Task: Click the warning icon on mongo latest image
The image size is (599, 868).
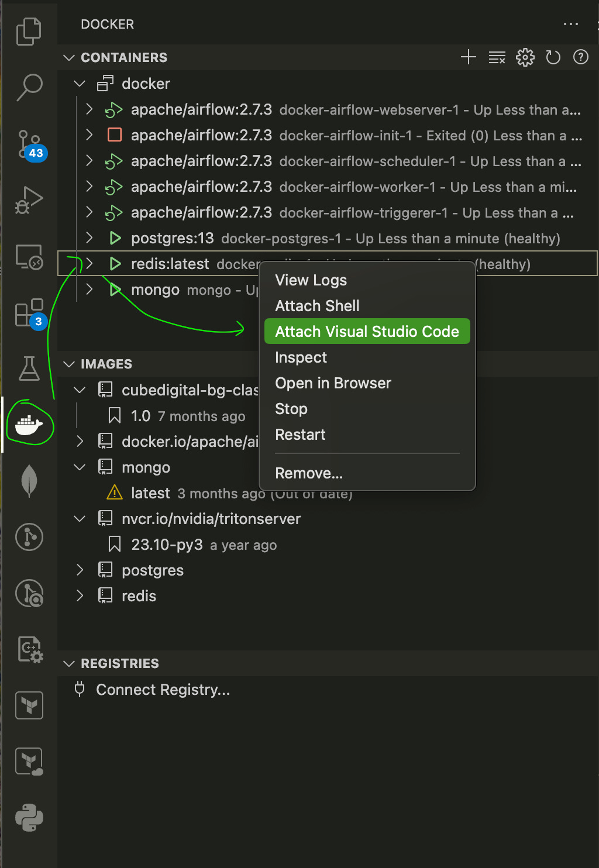Action: click(x=115, y=492)
